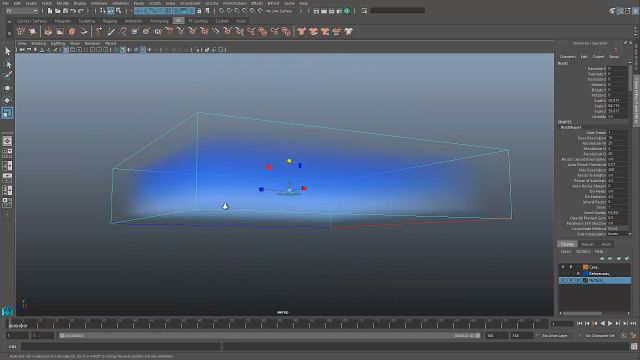This screenshot has width=640, height=360.
Task: Click the white t-shirt nCloth shelf icon
Action: pos(348,31)
